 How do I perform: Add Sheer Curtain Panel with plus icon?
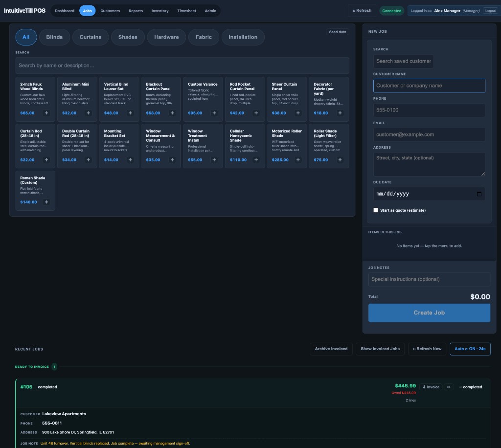[298, 112]
